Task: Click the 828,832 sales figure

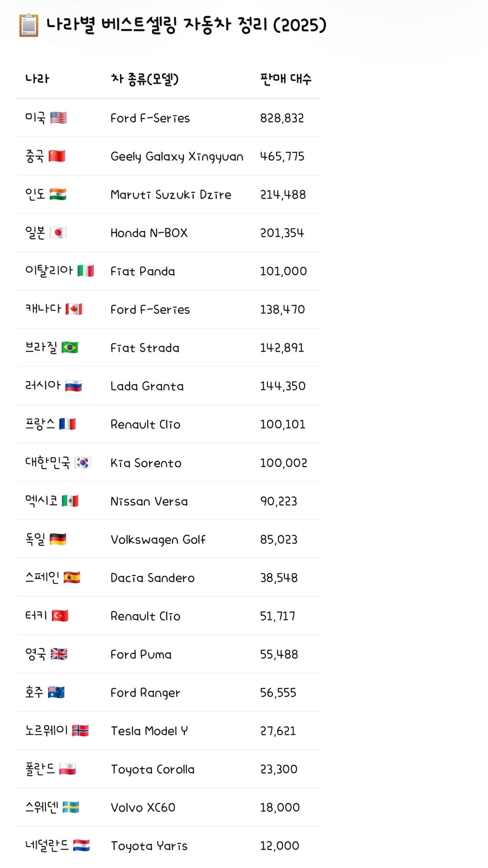Action: tap(282, 118)
